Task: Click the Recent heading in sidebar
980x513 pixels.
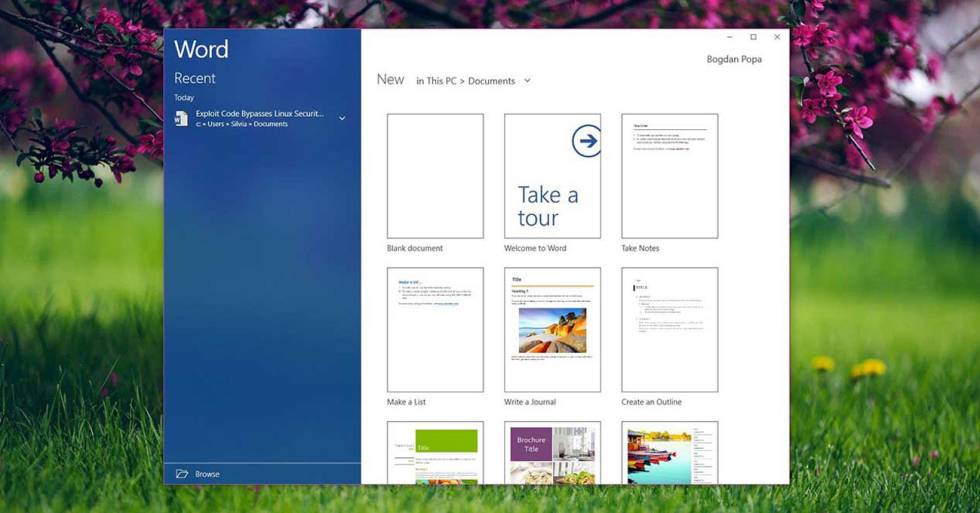Action: click(x=194, y=78)
